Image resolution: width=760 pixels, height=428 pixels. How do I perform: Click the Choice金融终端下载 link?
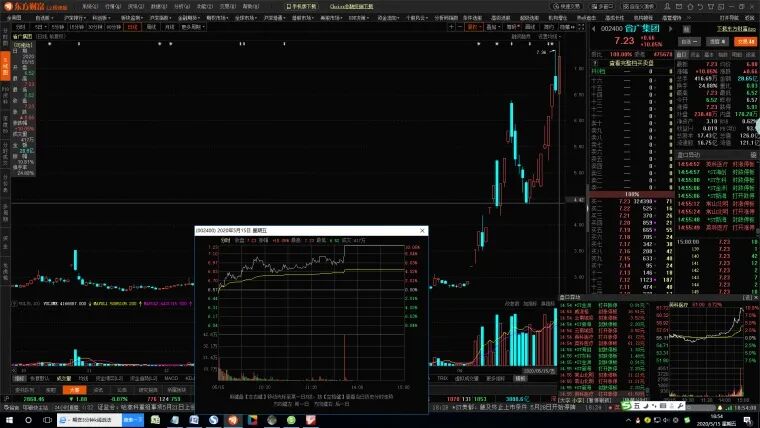click(351, 7)
